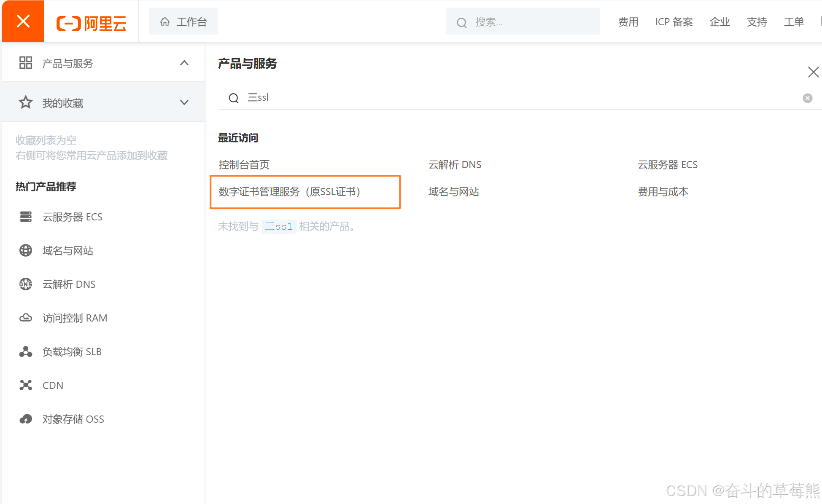Click the CDN network icon
This screenshot has height=504, width=822.
pyautogui.click(x=26, y=385)
